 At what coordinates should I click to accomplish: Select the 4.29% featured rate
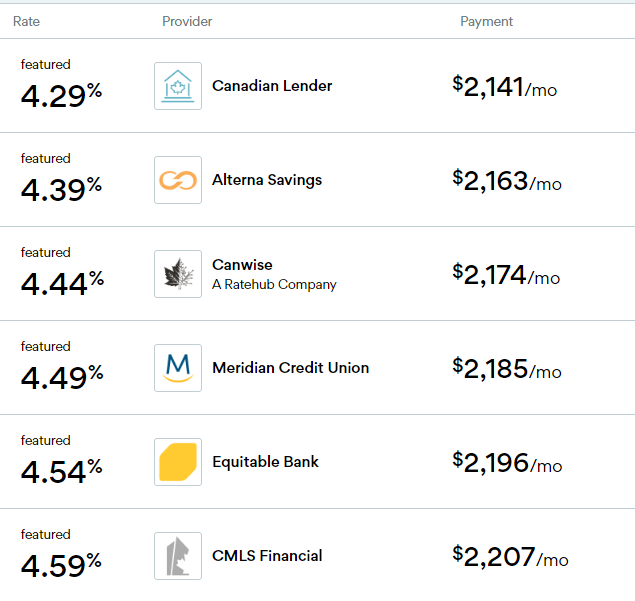[61, 95]
